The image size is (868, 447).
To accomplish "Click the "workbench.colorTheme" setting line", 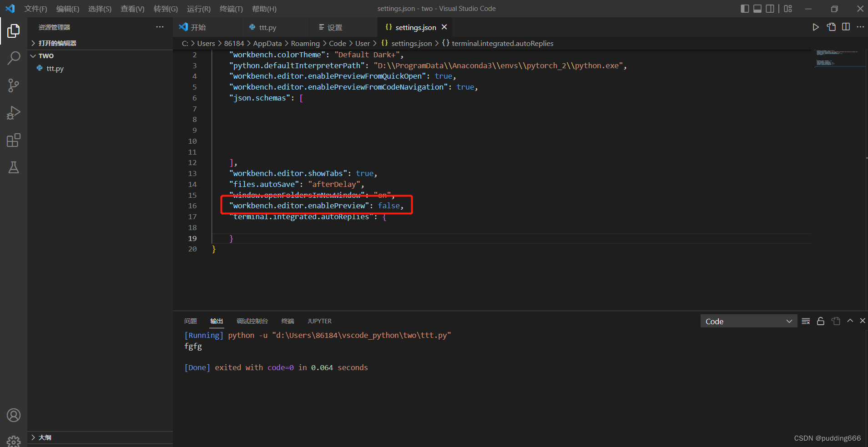I will tap(316, 55).
